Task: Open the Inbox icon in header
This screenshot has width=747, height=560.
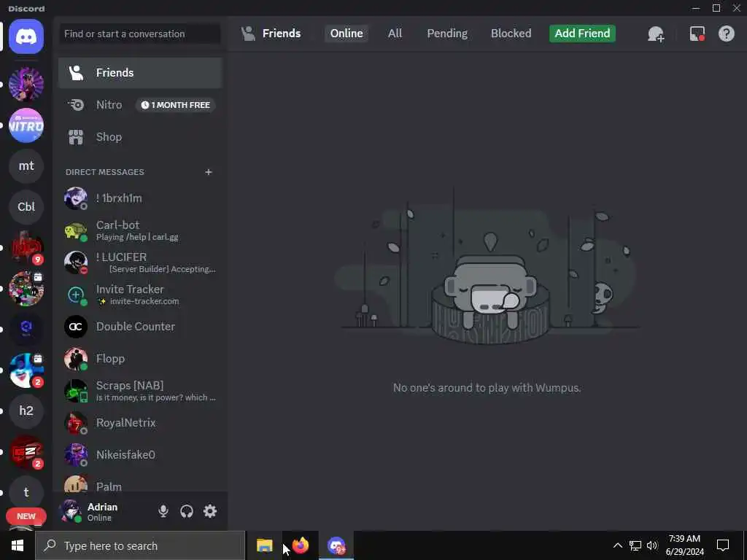Action: coord(697,34)
